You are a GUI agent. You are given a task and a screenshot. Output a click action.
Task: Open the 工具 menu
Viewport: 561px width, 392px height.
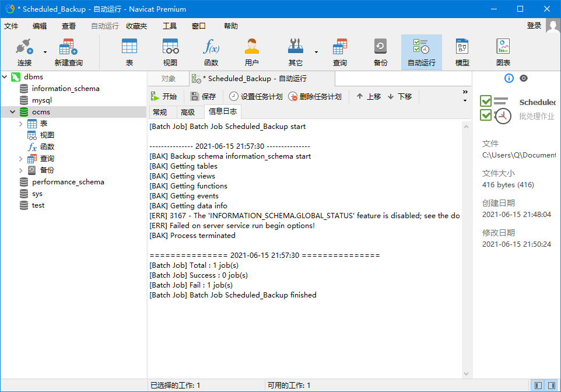tap(169, 26)
